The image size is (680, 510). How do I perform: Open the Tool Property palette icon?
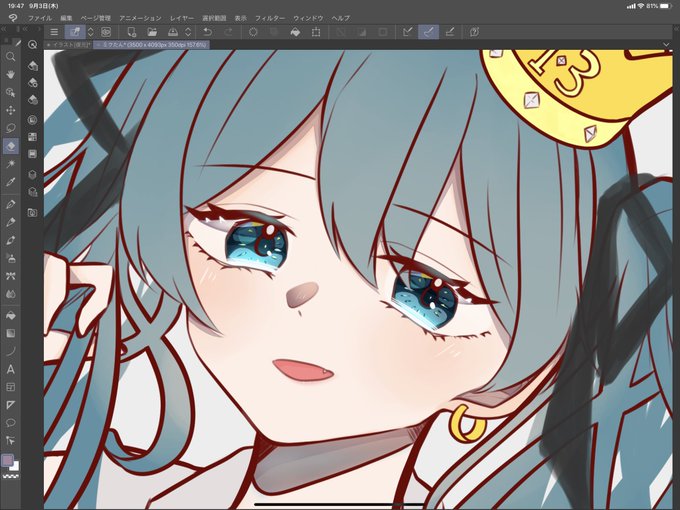tap(33, 83)
